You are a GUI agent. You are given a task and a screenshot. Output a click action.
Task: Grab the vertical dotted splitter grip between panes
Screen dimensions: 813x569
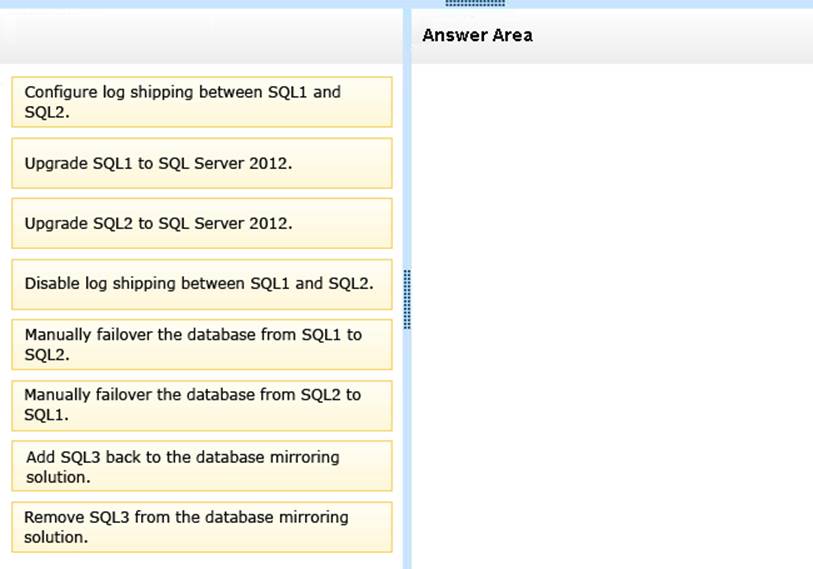coord(406,299)
